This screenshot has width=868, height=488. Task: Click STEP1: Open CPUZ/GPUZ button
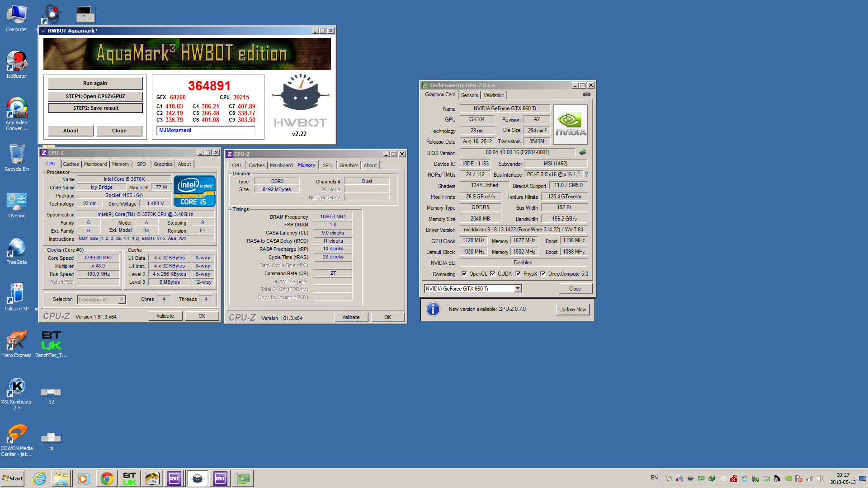click(95, 96)
